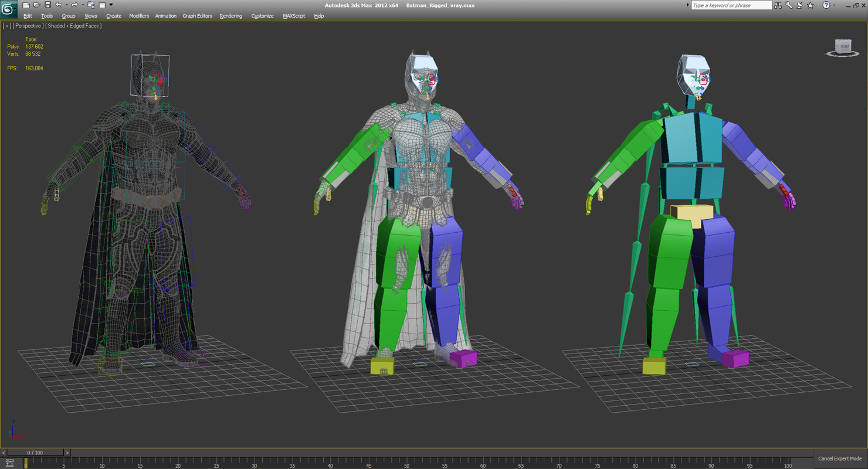Open the viewport [+] general menu
868x469 pixels.
click(x=7, y=26)
